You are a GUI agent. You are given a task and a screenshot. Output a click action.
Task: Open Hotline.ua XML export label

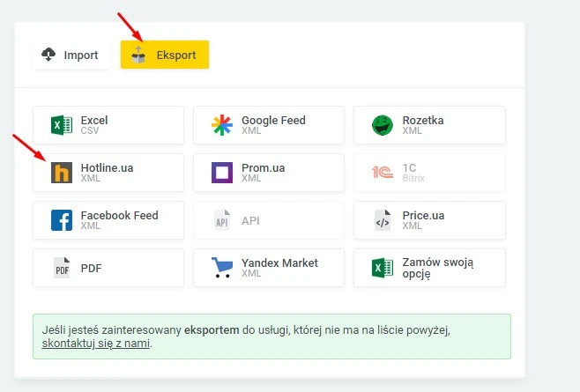(x=107, y=173)
